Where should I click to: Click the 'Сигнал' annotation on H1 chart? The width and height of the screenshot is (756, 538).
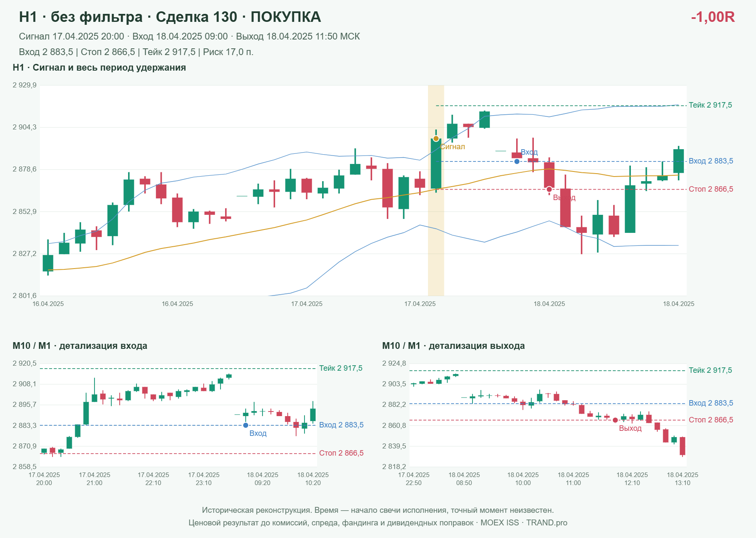coord(453,147)
